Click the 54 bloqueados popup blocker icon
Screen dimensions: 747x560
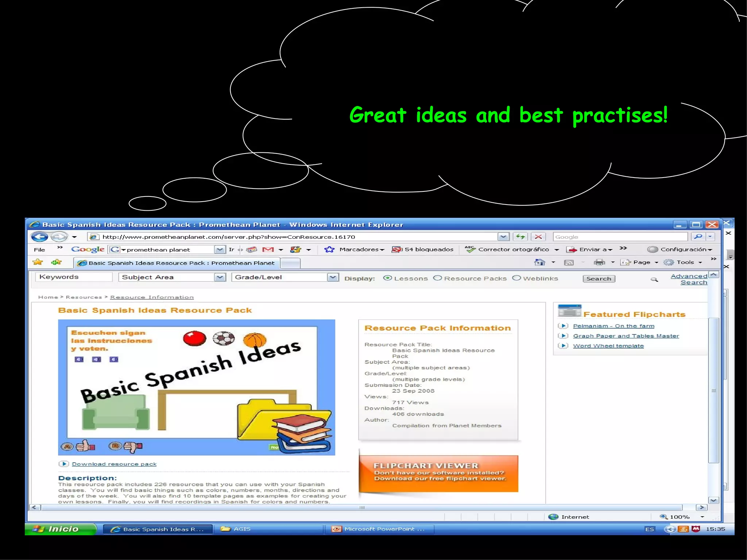[397, 249]
